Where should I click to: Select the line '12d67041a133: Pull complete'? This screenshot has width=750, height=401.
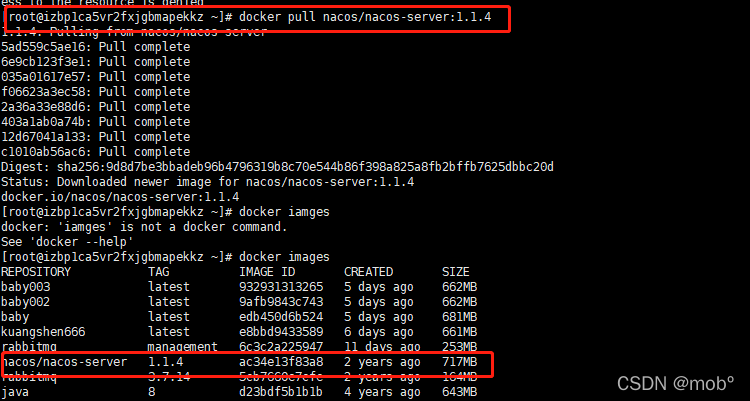pyautogui.click(x=96, y=136)
